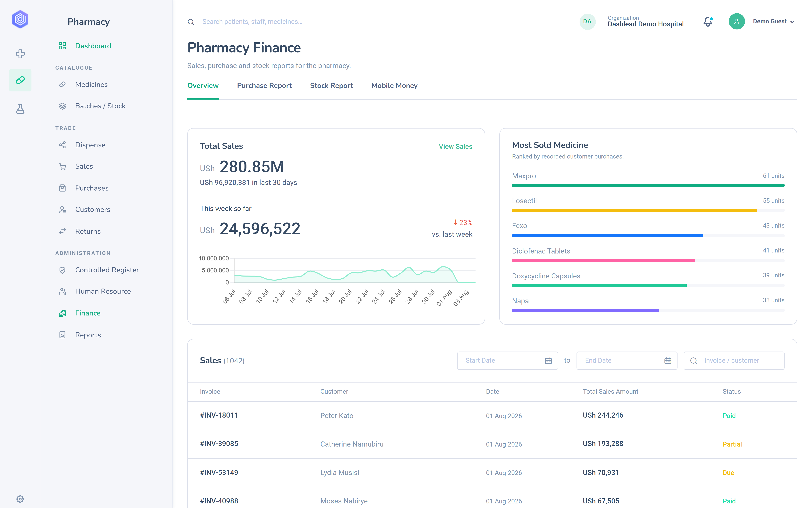This screenshot has width=812, height=508.
Task: Click the Invoice / customer search box
Action: [x=734, y=361]
